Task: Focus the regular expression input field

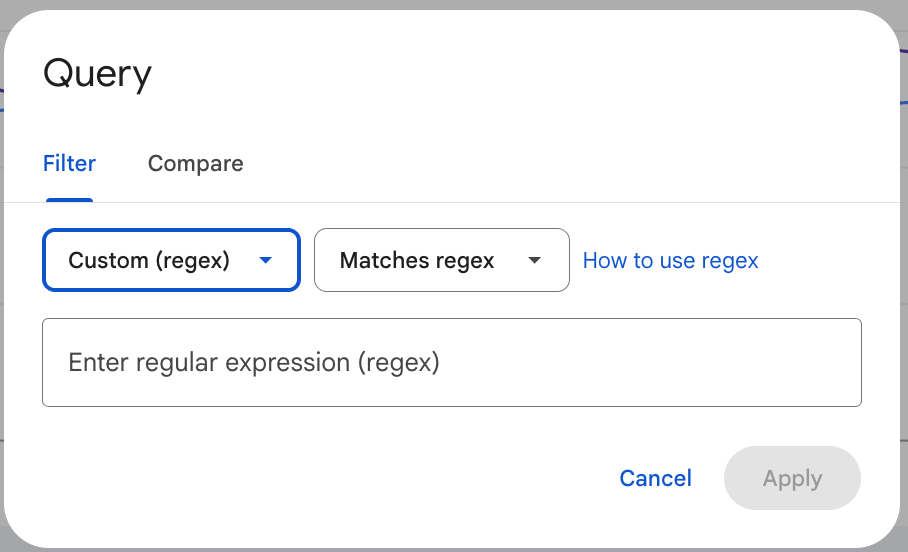Action: point(451,362)
